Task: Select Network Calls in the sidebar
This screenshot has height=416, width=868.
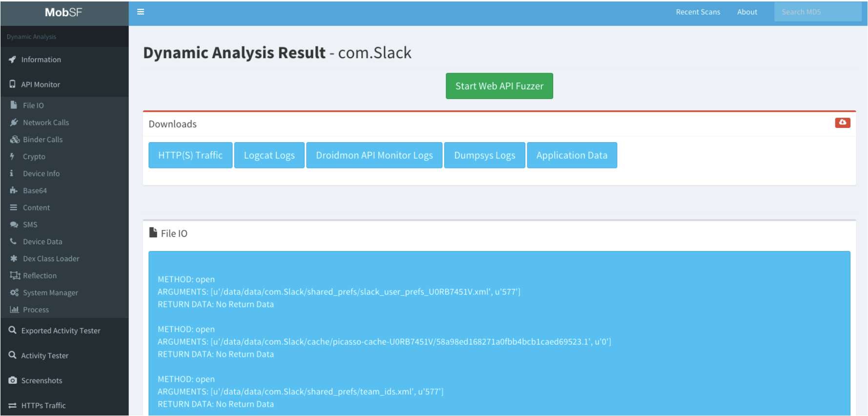Action: (x=64, y=123)
